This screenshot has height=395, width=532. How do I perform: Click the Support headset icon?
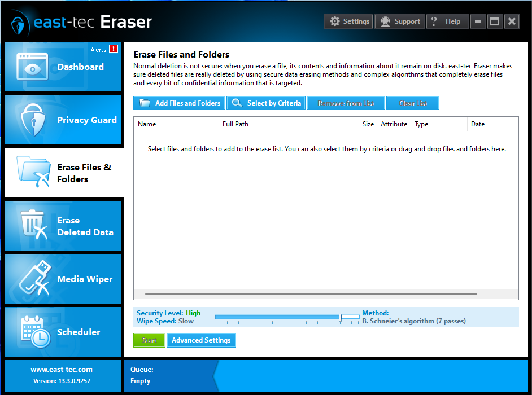386,21
